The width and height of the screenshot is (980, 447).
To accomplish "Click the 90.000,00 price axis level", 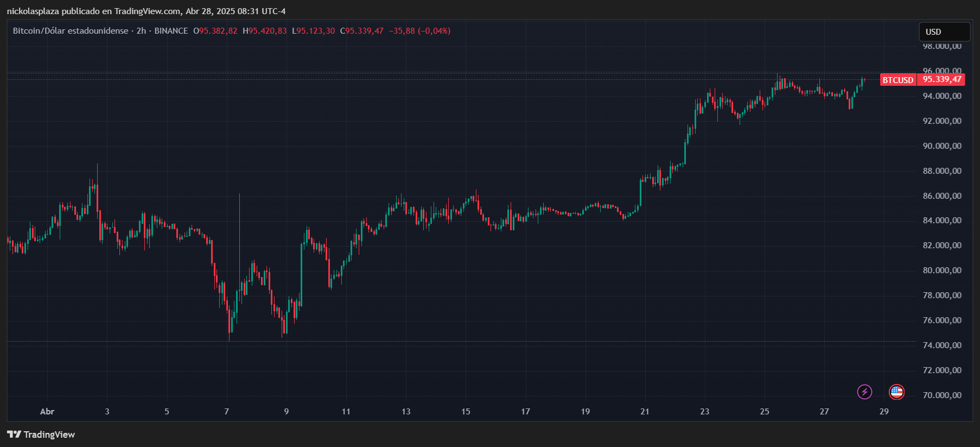I will pyautogui.click(x=942, y=146).
